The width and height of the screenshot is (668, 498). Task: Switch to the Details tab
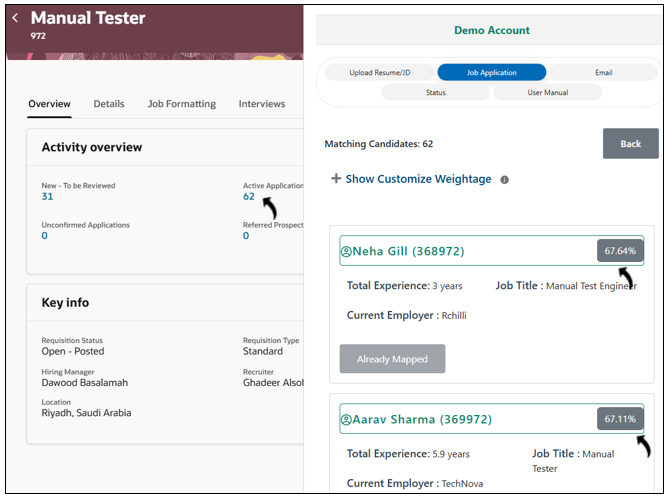[x=109, y=104]
